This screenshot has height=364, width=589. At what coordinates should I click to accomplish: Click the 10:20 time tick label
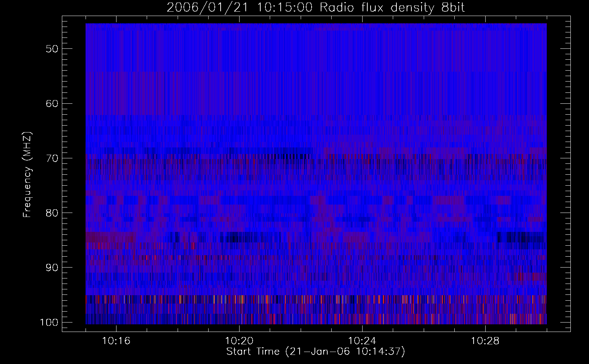click(240, 341)
